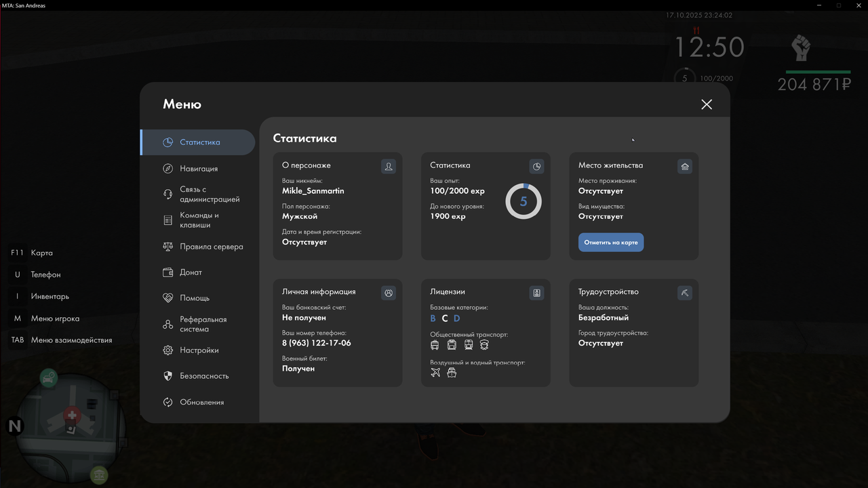The height and width of the screenshot is (488, 868).
Task: Click the ship license icon
Action: coord(452,372)
